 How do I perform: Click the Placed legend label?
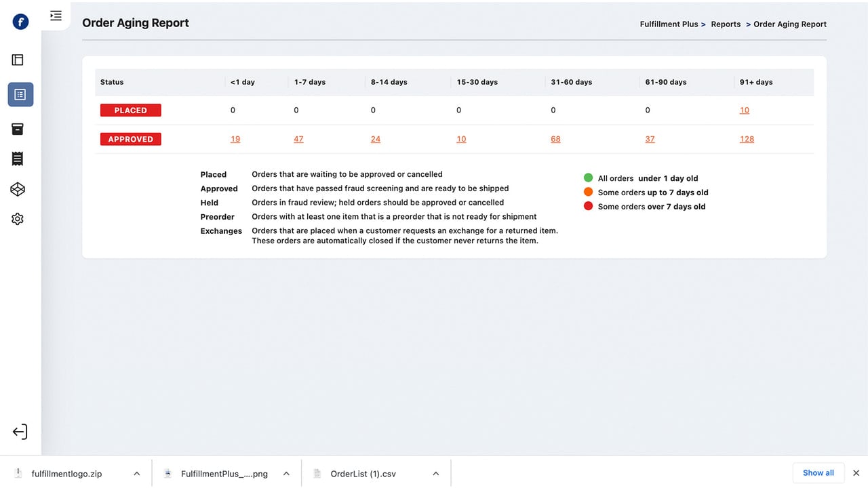(x=214, y=174)
